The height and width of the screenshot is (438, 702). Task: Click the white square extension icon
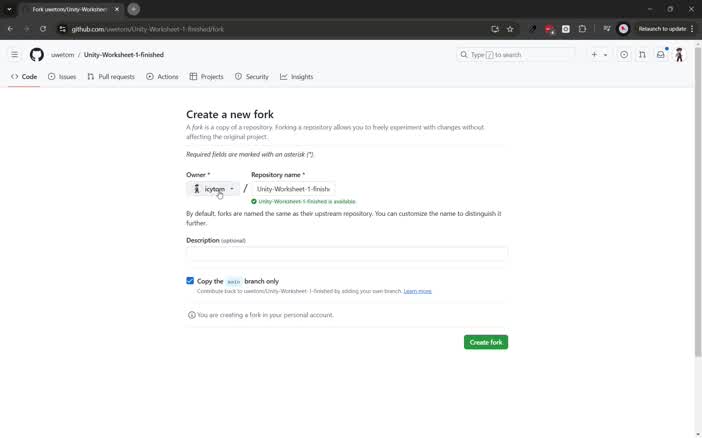pos(566,29)
